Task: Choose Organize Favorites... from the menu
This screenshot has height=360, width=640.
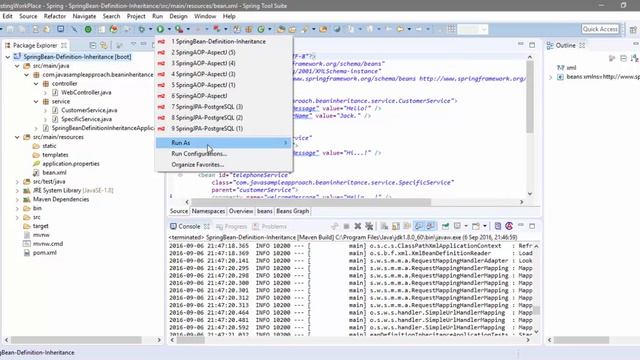Action: click(x=198, y=165)
